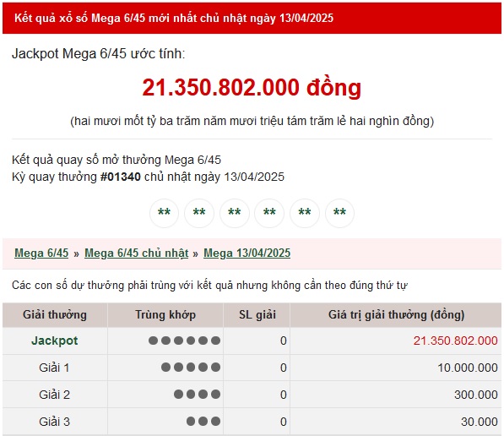Click the Giải 3 value 30.000
Image resolution: width=504 pixels, height=436 pixels.
tap(480, 422)
